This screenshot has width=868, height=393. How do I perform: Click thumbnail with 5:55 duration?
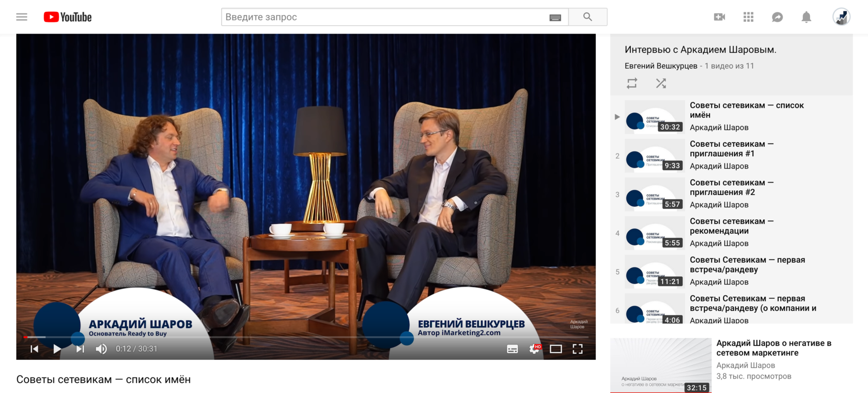[x=655, y=233]
